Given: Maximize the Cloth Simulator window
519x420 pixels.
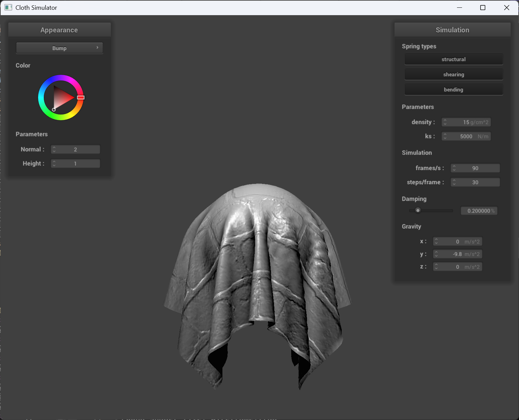Looking at the screenshot, I should 483,7.
